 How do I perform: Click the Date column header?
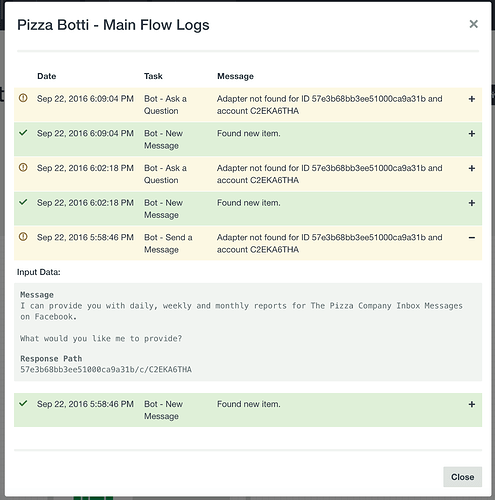(47, 76)
